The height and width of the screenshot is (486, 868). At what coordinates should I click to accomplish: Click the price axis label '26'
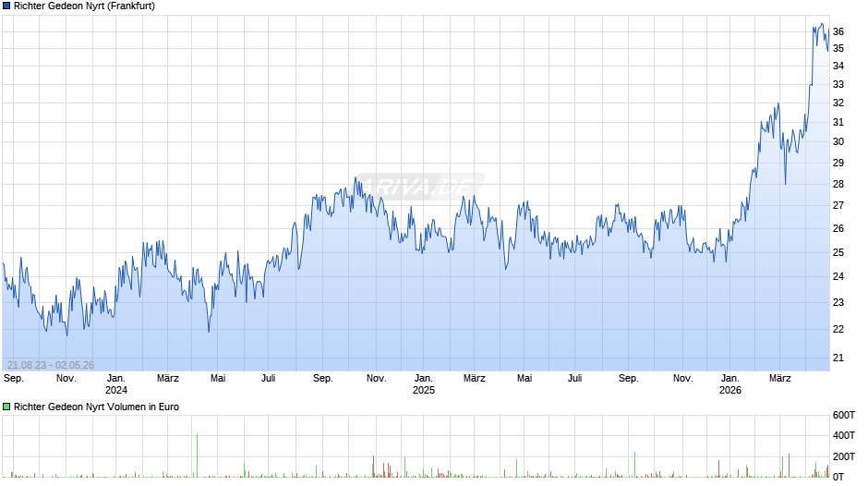pos(838,228)
